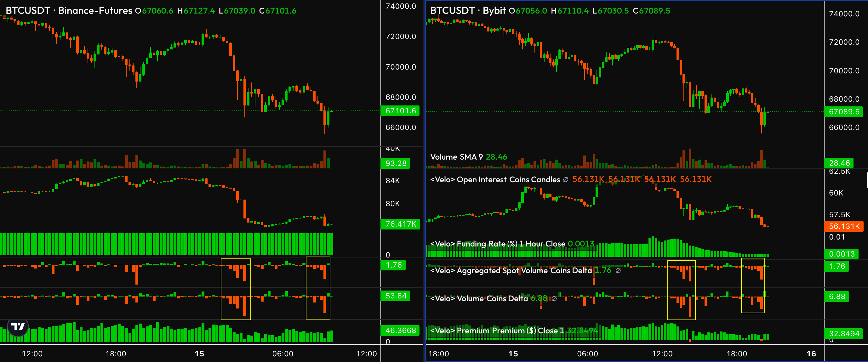Screen dimensions: 868x362
Task: Select the BTCUSDT Binance-Futures chart title
Action: 69,10
